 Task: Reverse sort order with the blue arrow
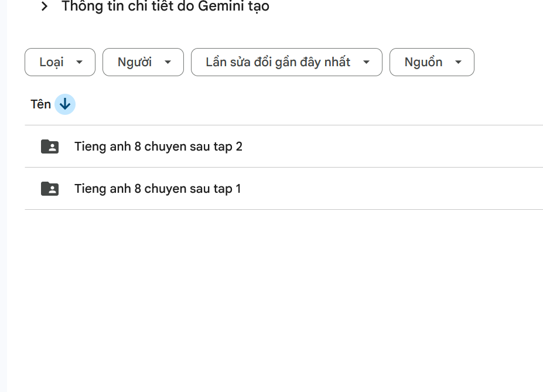click(x=65, y=105)
